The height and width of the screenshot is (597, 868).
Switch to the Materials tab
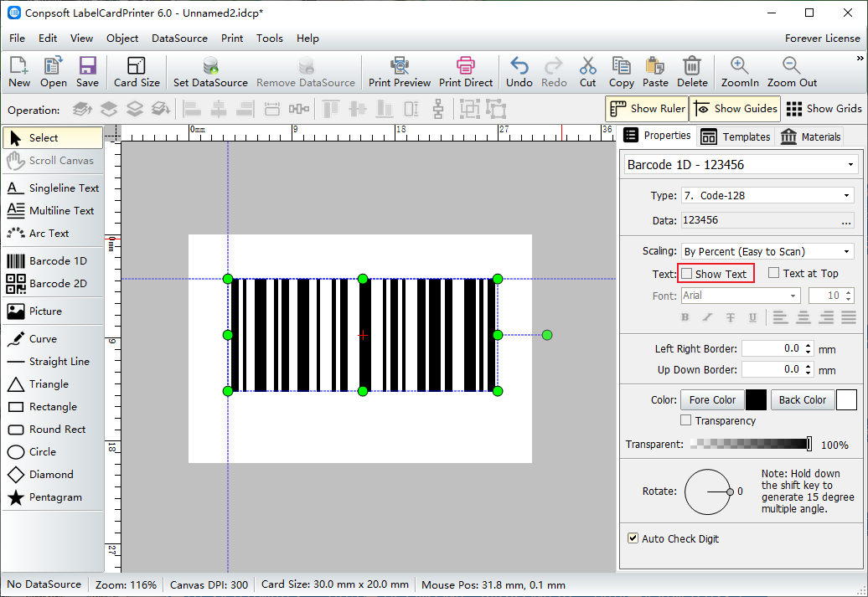click(811, 136)
